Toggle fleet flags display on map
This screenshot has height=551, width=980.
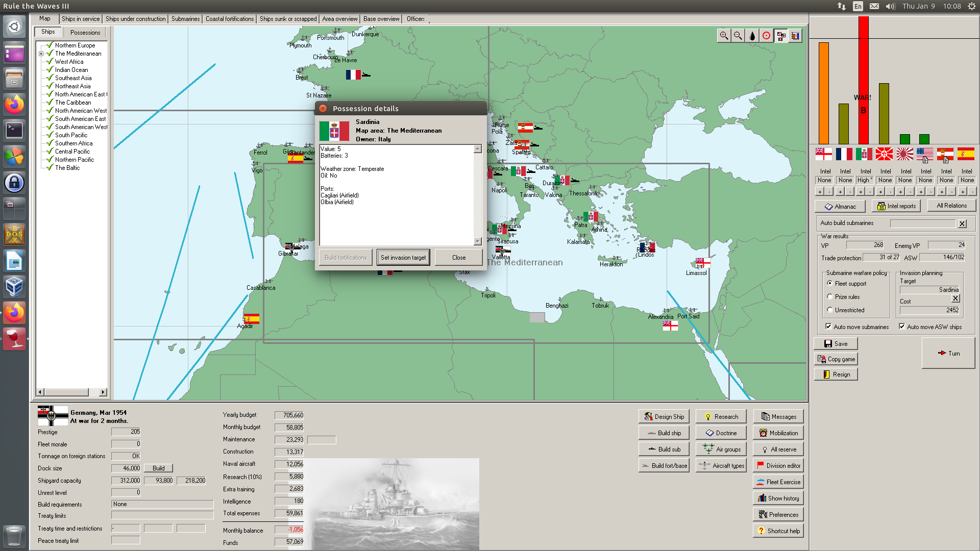pos(781,36)
